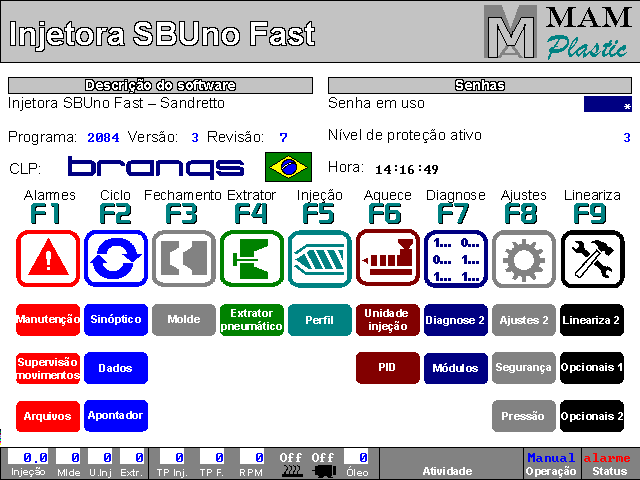Open the Perfil injection page
This screenshot has width=640, height=480.
[320, 320]
